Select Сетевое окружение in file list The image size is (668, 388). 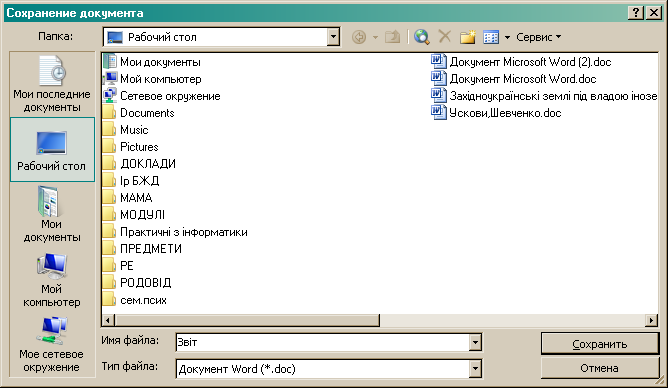(x=162, y=96)
